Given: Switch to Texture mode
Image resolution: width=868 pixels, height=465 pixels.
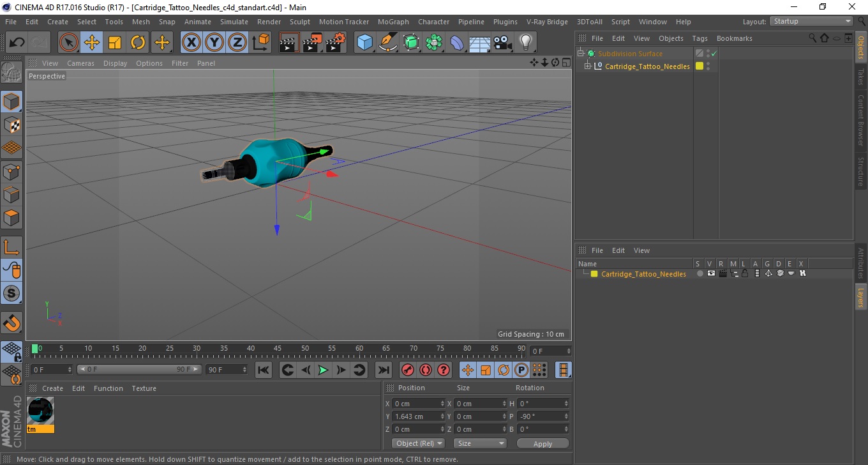Looking at the screenshot, I should 11,125.
